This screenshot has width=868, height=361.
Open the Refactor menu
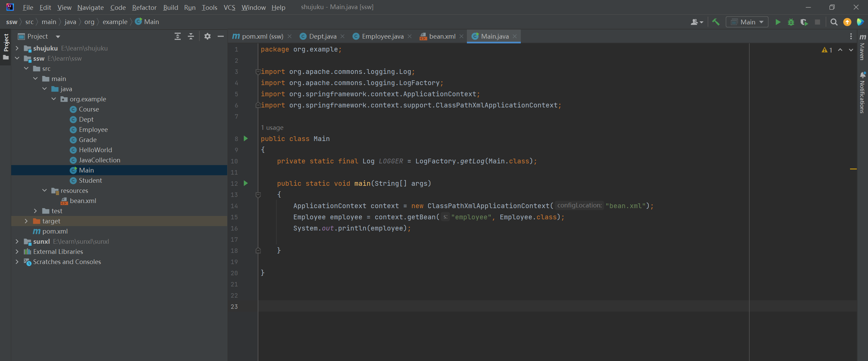(x=144, y=7)
